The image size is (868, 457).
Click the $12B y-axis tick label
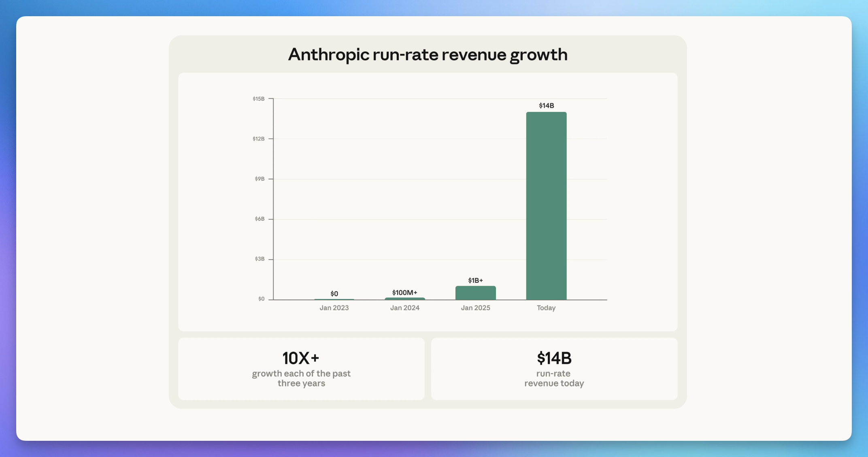tap(259, 139)
